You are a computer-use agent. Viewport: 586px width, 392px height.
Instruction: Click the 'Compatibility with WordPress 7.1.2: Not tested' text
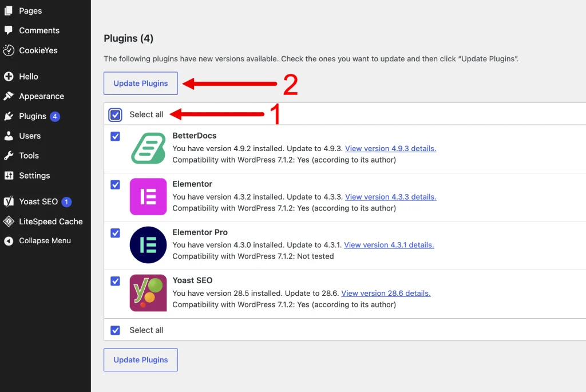[253, 256]
